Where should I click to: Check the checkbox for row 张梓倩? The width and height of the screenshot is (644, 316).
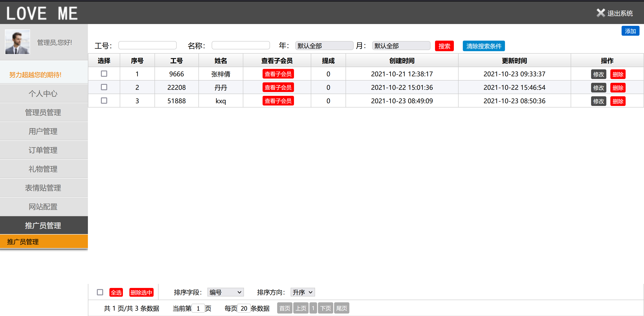pos(104,74)
